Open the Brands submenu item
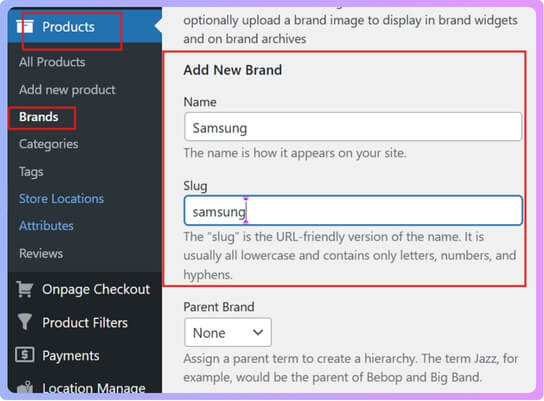 point(39,117)
